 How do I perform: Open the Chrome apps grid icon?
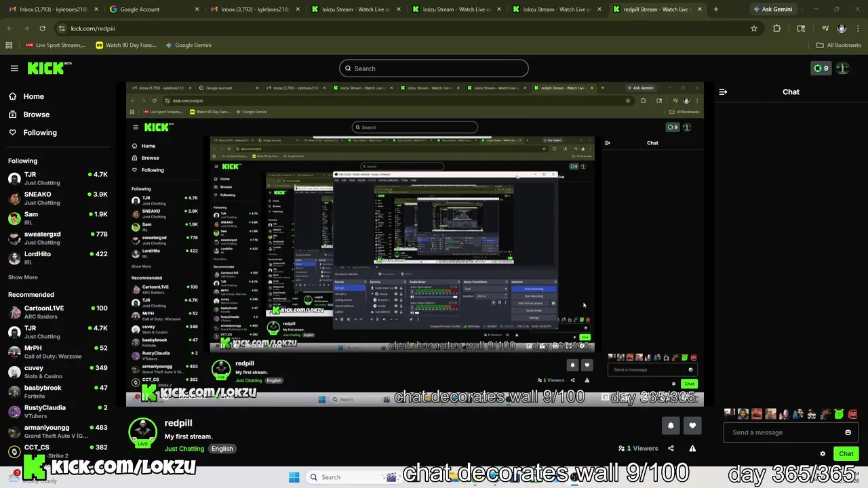coord(9,45)
